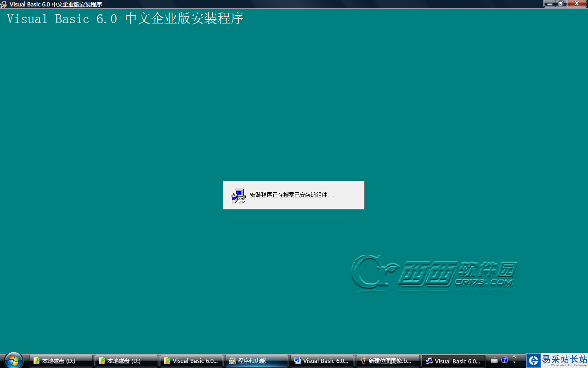Minimize the Visual Basic setup window

pos(549,4)
